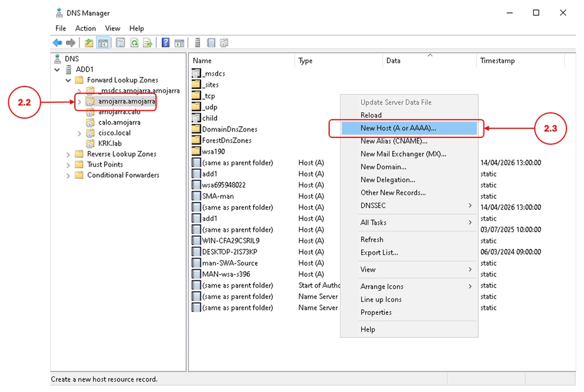Select the man-SWA-Source host record

[230, 263]
